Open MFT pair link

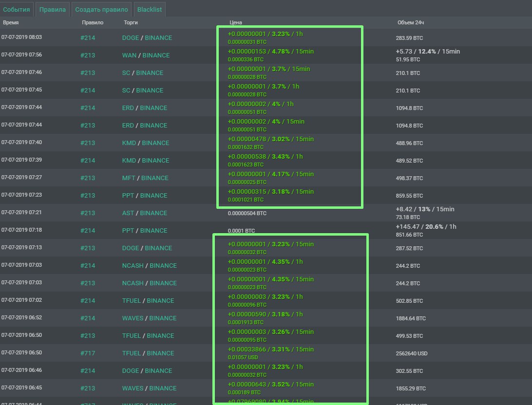point(129,178)
